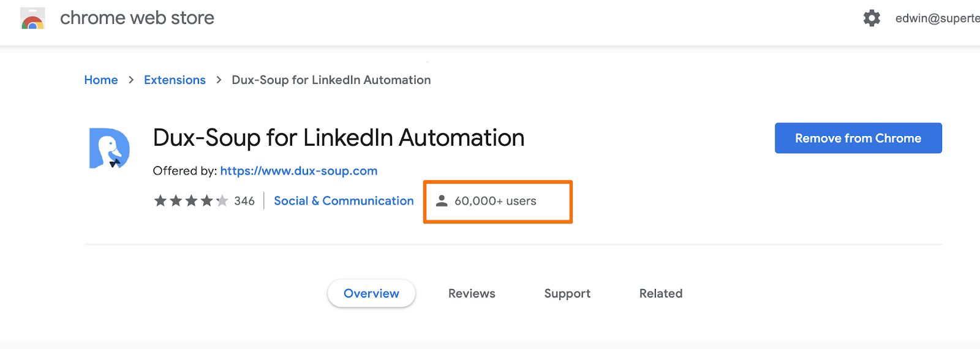The height and width of the screenshot is (349, 980).
Task: Open settings via the gear icon
Action: tap(872, 18)
